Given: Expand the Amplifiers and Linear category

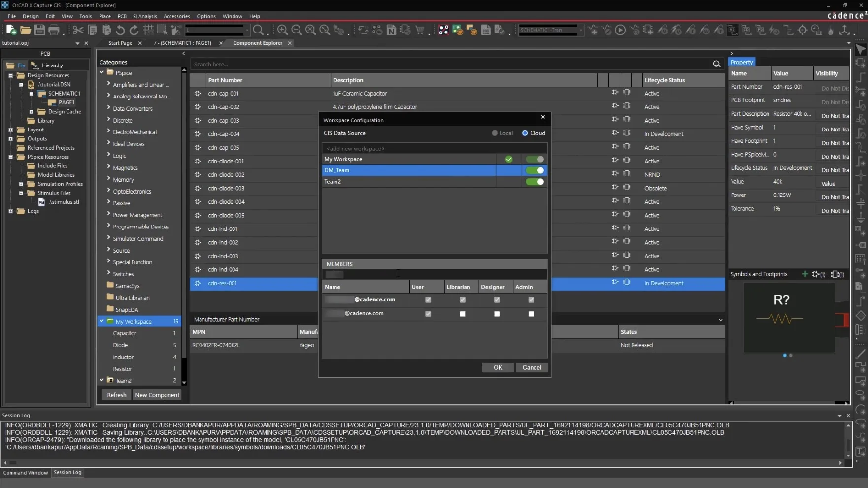Looking at the screenshot, I should (108, 84).
